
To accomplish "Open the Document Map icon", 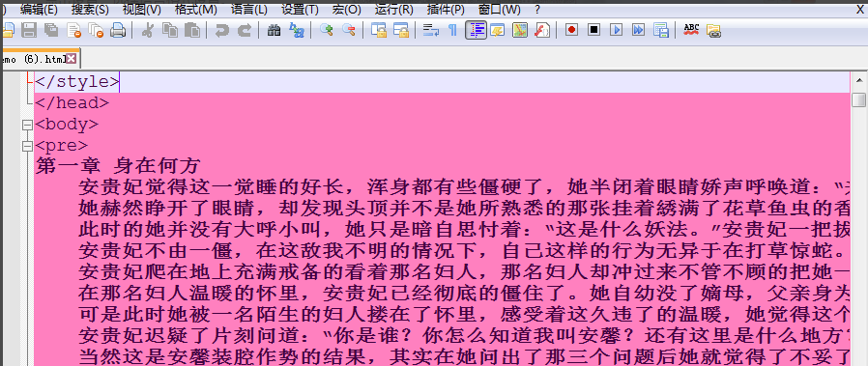I will (520, 30).
